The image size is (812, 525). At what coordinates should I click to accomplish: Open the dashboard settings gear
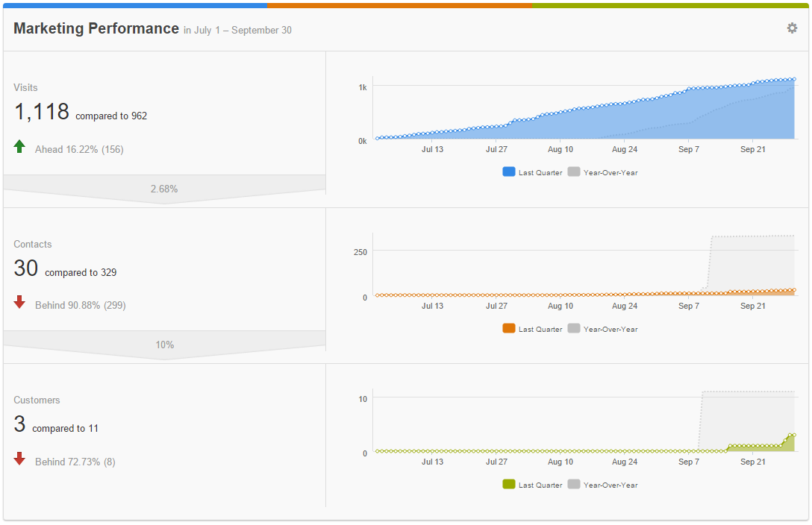pos(792,28)
